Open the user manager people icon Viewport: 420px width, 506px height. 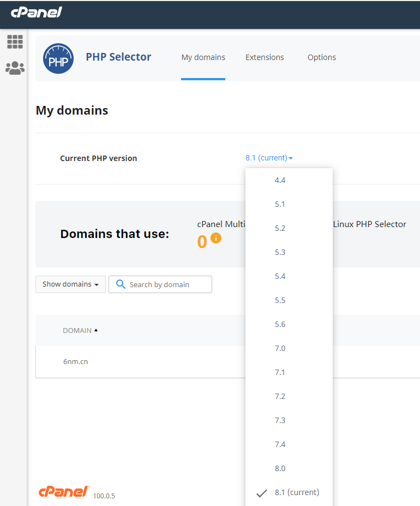[x=15, y=68]
